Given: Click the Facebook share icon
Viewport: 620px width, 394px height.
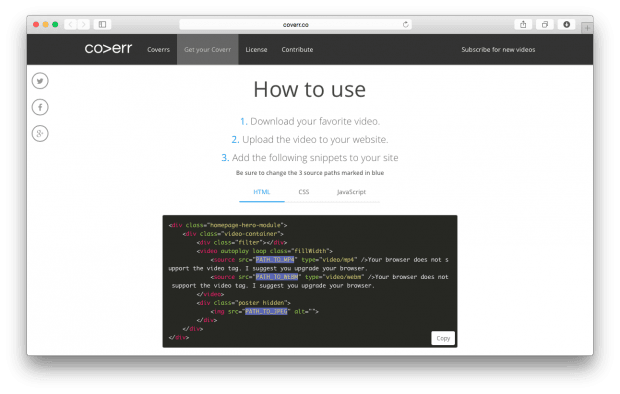Looking at the screenshot, I should pyautogui.click(x=40, y=107).
